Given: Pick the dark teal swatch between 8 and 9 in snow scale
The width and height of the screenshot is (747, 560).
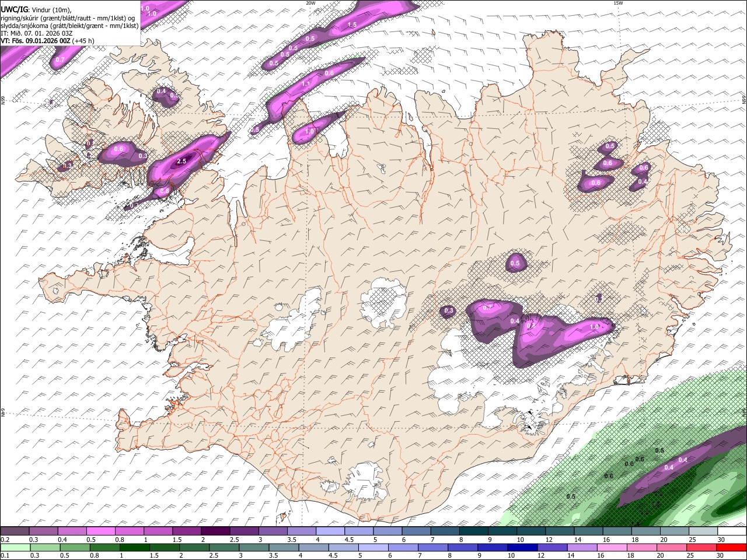Looking at the screenshot, I should pyautogui.click(x=473, y=531).
